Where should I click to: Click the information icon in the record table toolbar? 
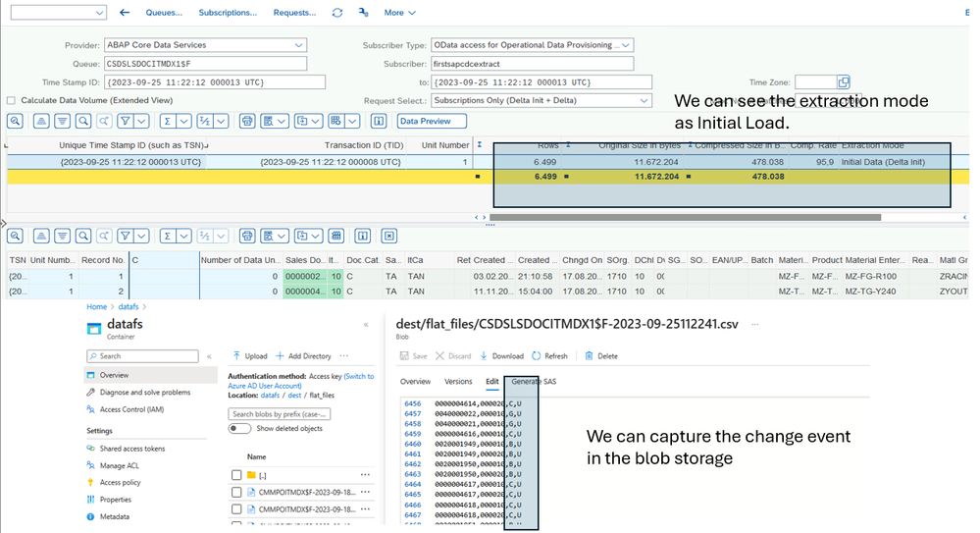click(363, 236)
